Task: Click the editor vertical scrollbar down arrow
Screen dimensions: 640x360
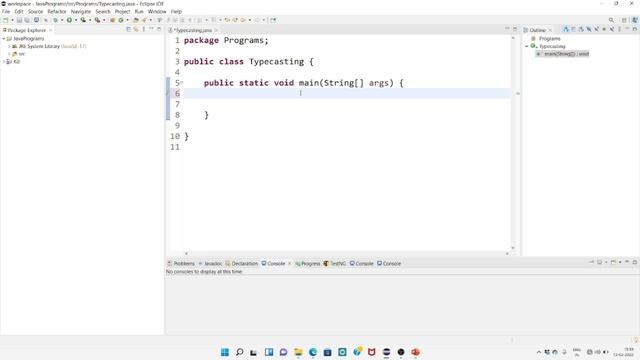Action: tap(513, 248)
